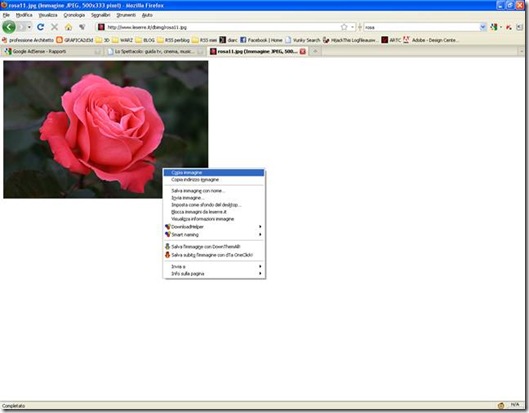Expand the DownloadHelper submenu
The height and width of the screenshot is (413, 529).
(x=214, y=227)
